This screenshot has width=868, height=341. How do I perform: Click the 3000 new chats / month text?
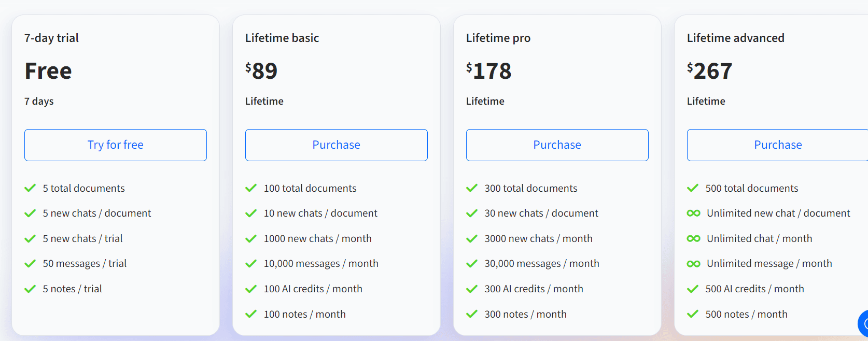click(539, 238)
